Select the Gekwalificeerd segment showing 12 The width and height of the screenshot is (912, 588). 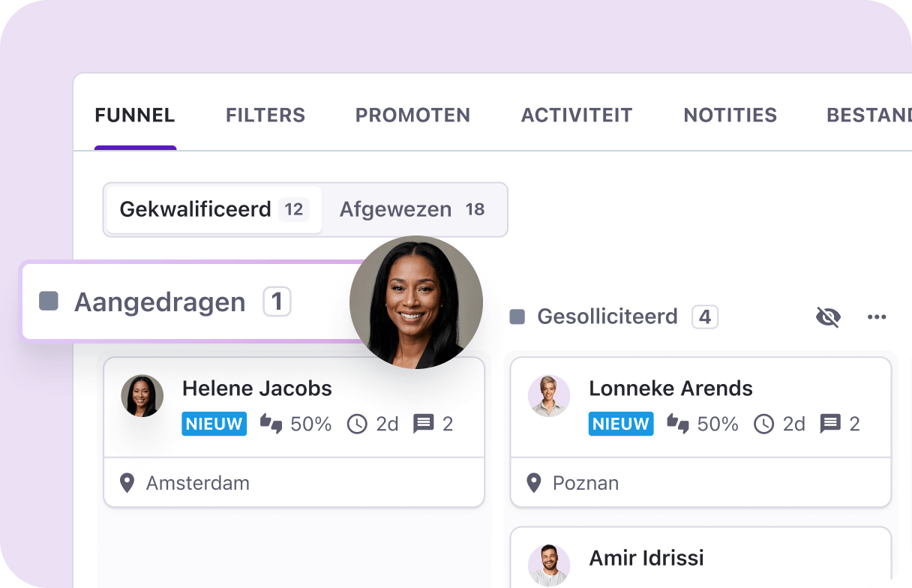[x=214, y=209]
